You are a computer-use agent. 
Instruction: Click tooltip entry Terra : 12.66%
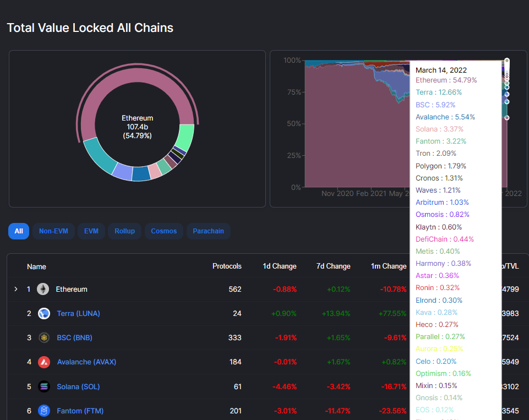(x=439, y=92)
